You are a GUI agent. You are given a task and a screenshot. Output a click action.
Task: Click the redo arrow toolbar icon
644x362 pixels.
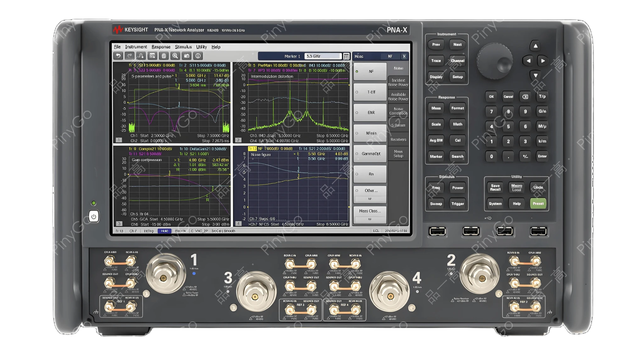point(130,56)
